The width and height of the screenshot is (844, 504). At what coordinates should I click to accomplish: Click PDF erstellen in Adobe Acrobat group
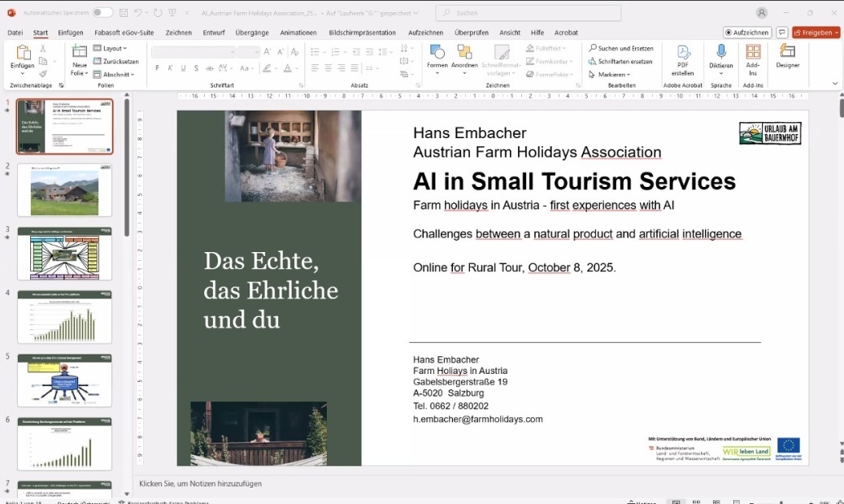point(682,58)
